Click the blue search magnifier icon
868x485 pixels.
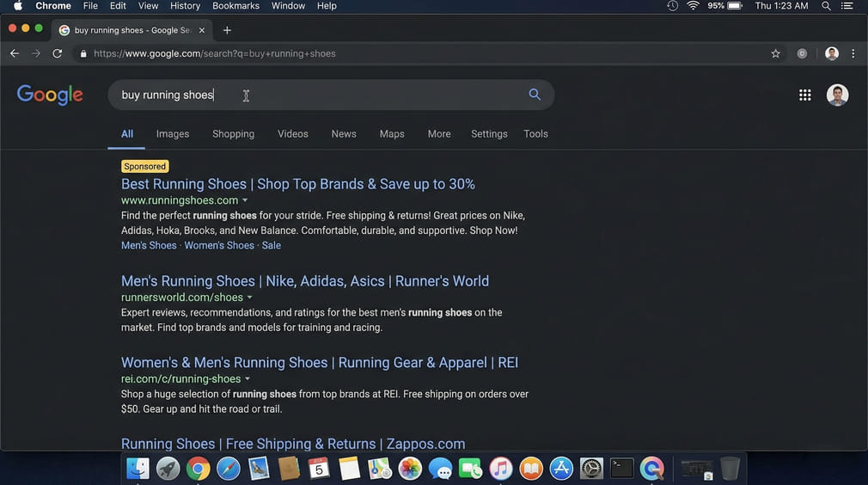click(x=535, y=95)
